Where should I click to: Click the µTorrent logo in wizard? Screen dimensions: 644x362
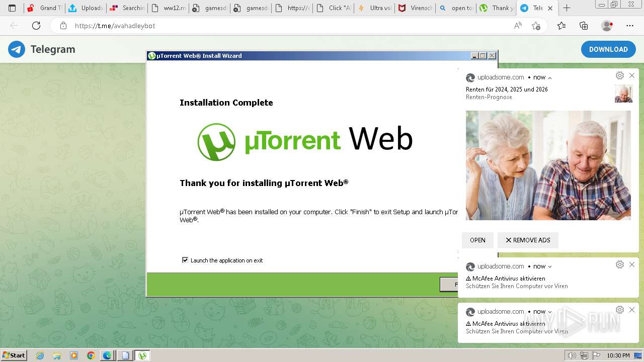(x=305, y=142)
